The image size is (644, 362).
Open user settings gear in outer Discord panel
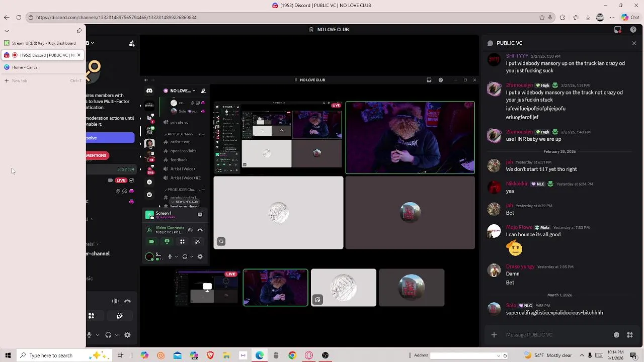(127, 335)
